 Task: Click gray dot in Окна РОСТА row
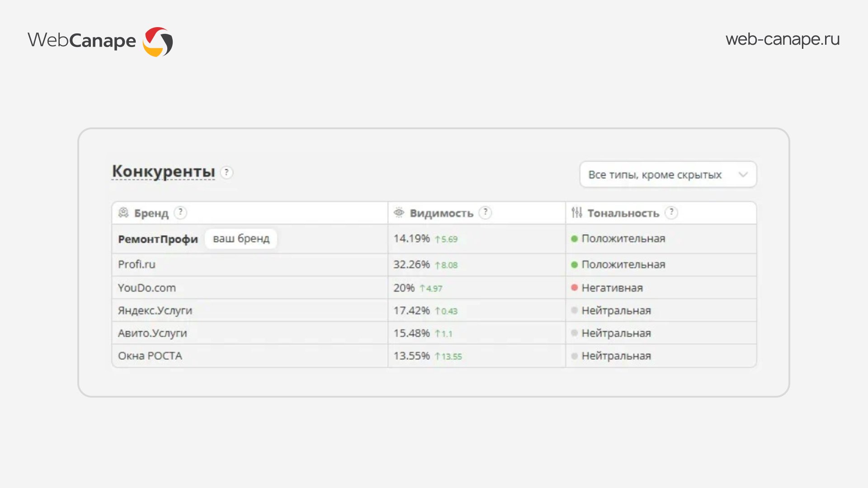click(574, 356)
